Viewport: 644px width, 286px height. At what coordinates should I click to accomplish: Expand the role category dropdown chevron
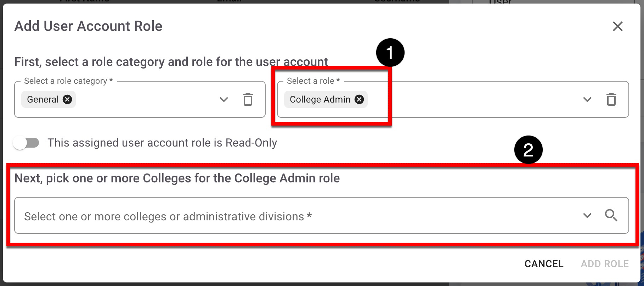[x=224, y=99]
